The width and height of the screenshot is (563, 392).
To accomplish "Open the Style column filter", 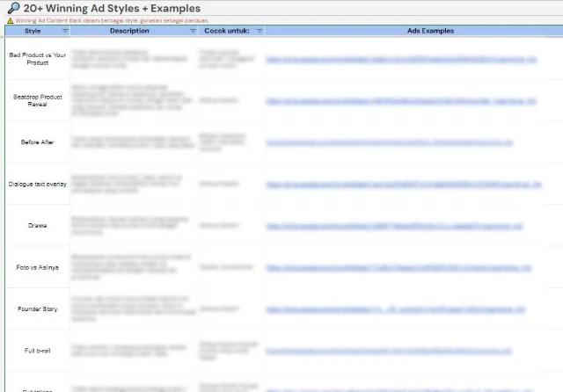I will tap(65, 31).
